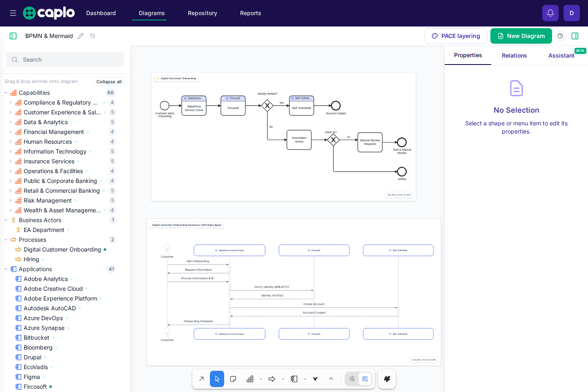This screenshot has height=392, width=588.
Task: Open version history icon next to title
Action: click(x=93, y=36)
